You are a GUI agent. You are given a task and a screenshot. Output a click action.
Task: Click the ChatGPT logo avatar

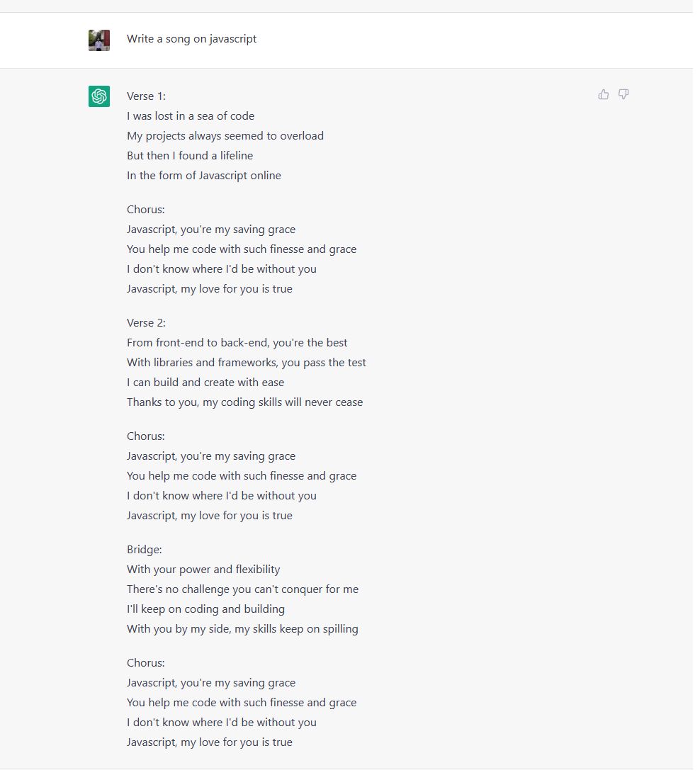point(101,97)
